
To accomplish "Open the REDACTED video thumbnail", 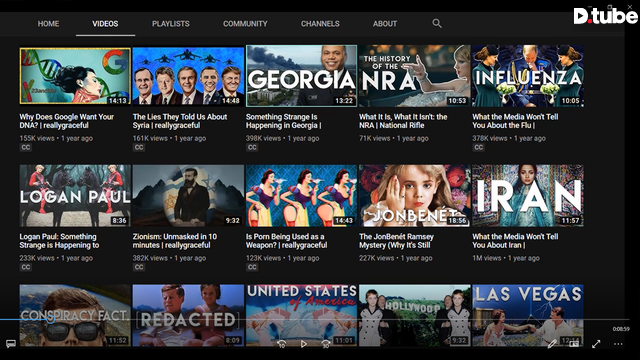I will pyautogui.click(x=188, y=316).
